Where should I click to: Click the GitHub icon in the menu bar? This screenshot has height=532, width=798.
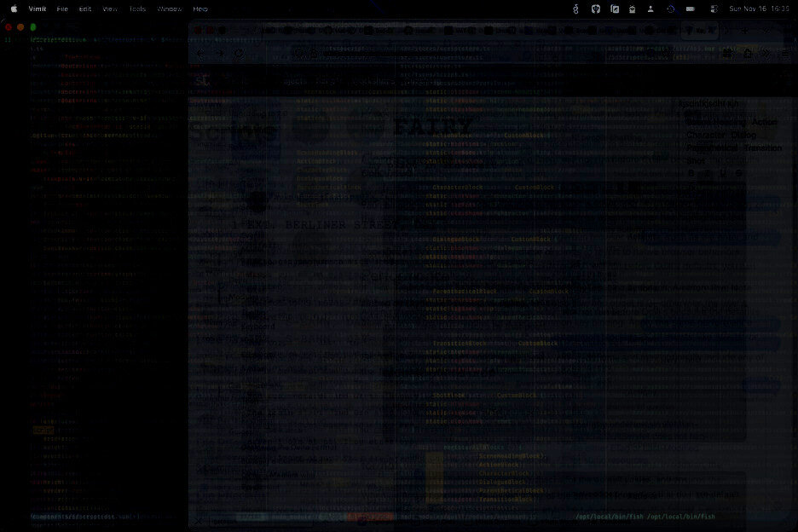coord(596,9)
